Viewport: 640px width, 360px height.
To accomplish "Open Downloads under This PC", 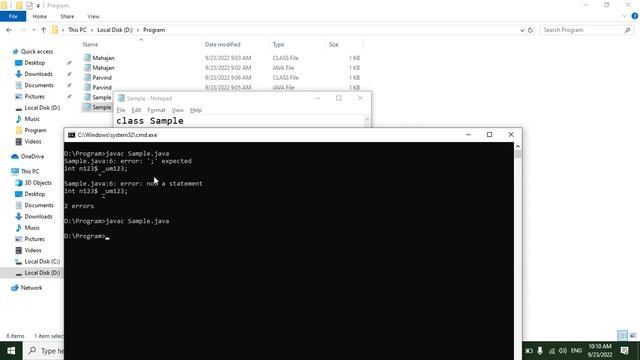I will [x=38, y=216].
